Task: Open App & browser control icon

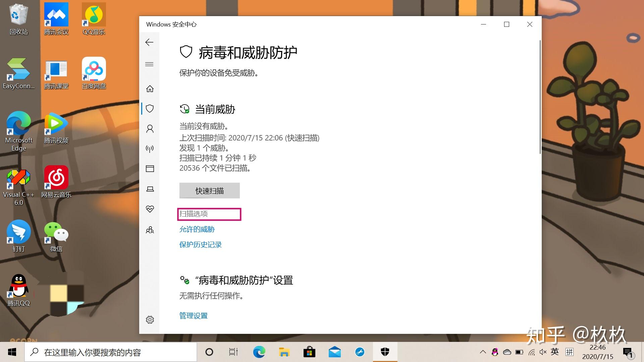Action: pos(150,169)
